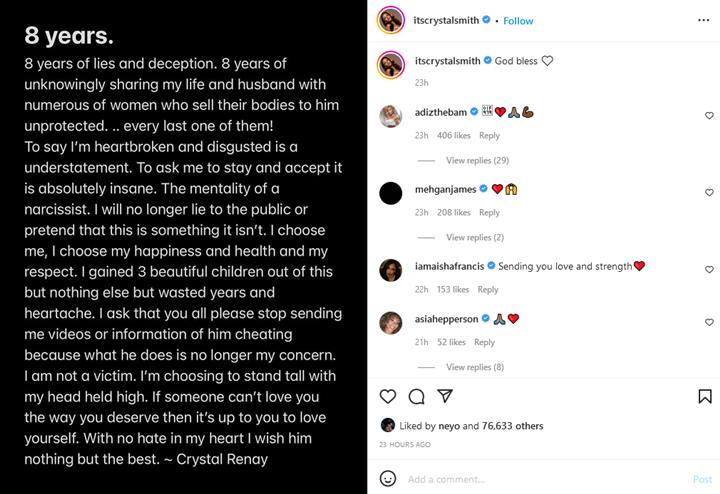Reply to iamaishafrancis's comment
The width and height of the screenshot is (720, 494).
tap(488, 289)
